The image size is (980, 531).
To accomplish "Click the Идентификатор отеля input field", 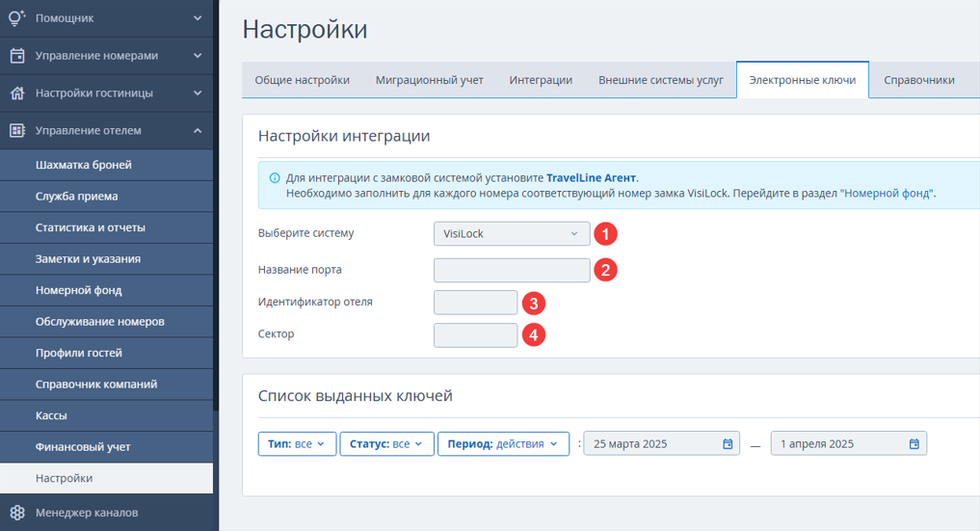I will [476, 303].
